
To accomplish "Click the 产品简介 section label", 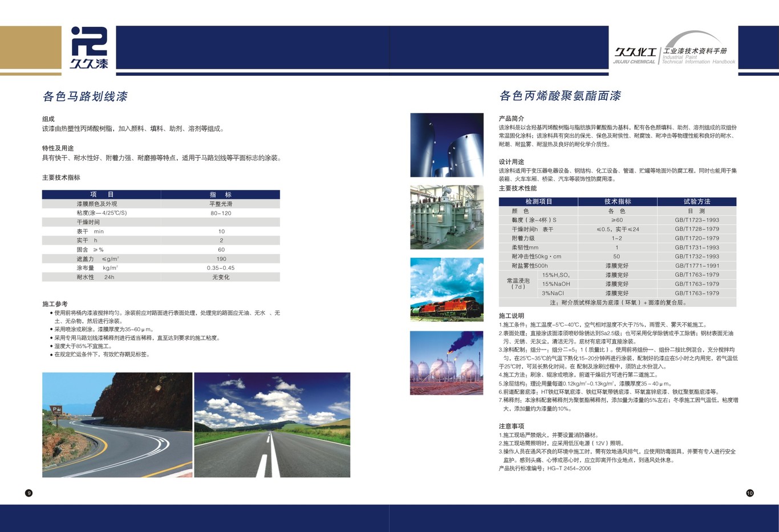I will pyautogui.click(x=512, y=118).
